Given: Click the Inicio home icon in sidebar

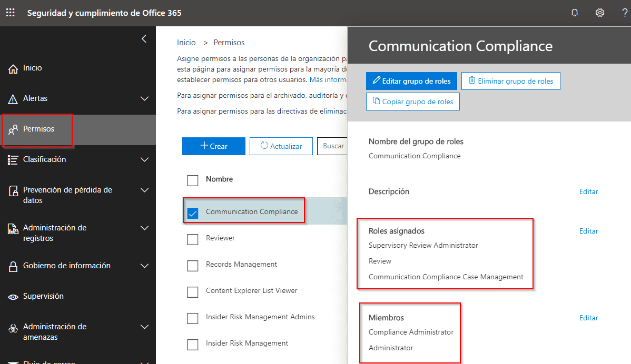Looking at the screenshot, I should pos(13,69).
